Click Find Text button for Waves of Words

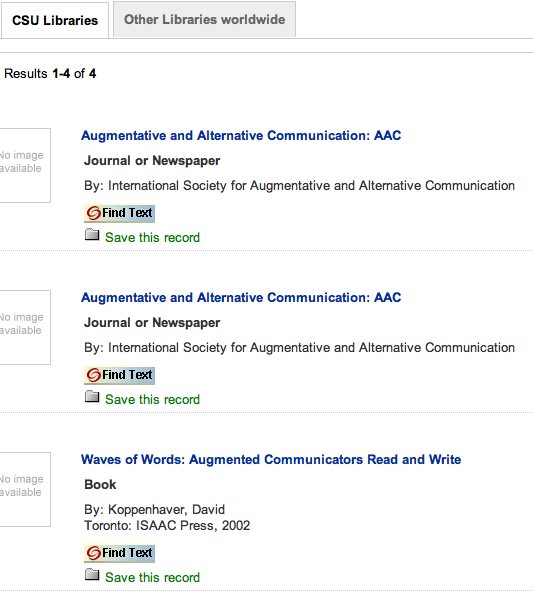click(120, 553)
